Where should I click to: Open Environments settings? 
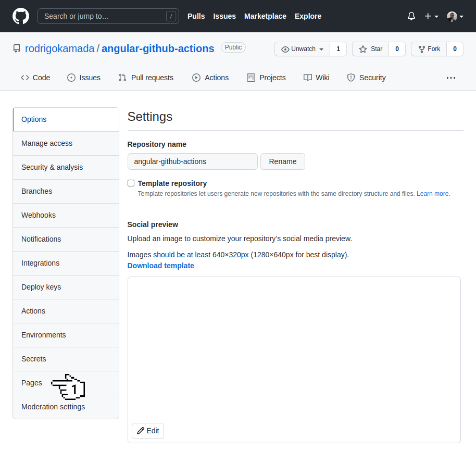[66, 335]
